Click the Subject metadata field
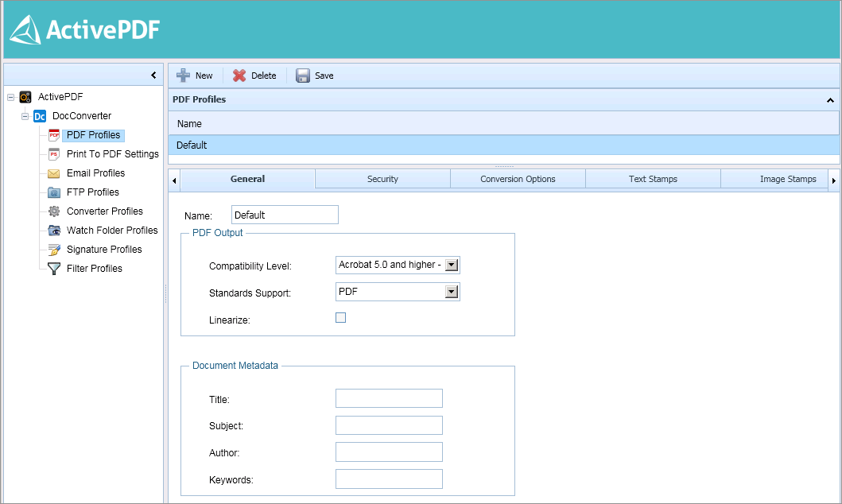 tap(389, 425)
